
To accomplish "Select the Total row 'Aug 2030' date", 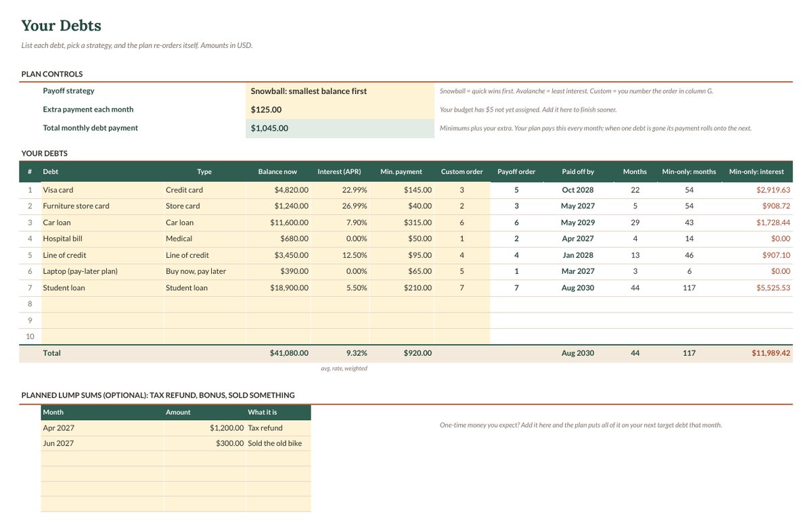I will pyautogui.click(x=578, y=353).
